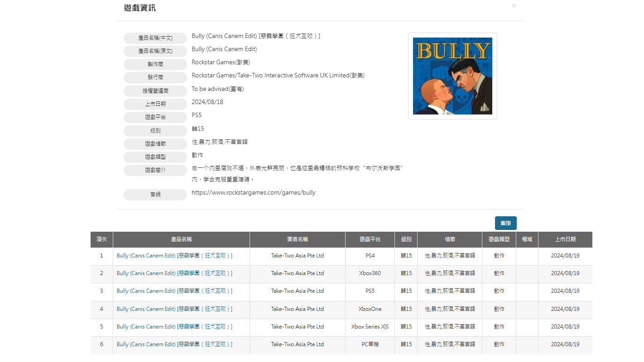Click the To be advised(臺灣) value
644x362 pixels.
218,89
